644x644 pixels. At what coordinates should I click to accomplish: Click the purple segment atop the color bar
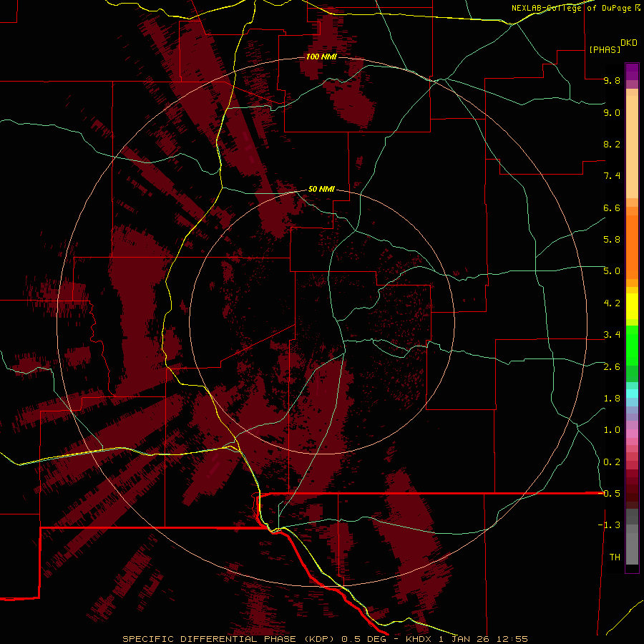(x=632, y=72)
